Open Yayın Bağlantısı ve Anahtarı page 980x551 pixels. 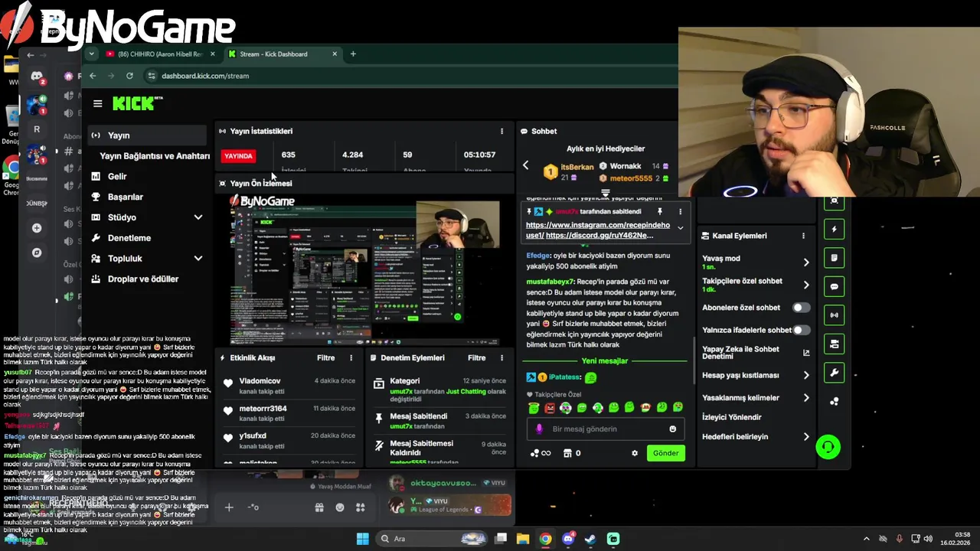[155, 155]
